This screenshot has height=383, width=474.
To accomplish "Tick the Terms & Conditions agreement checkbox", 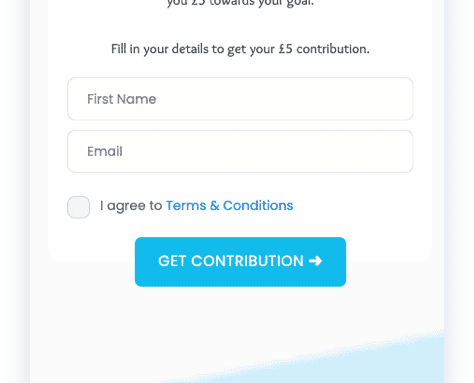I will (79, 207).
